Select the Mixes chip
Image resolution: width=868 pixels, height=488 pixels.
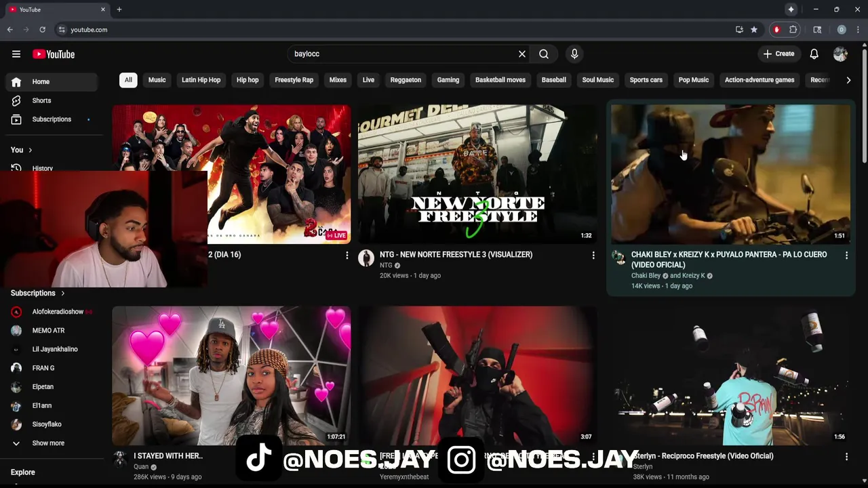[338, 80]
